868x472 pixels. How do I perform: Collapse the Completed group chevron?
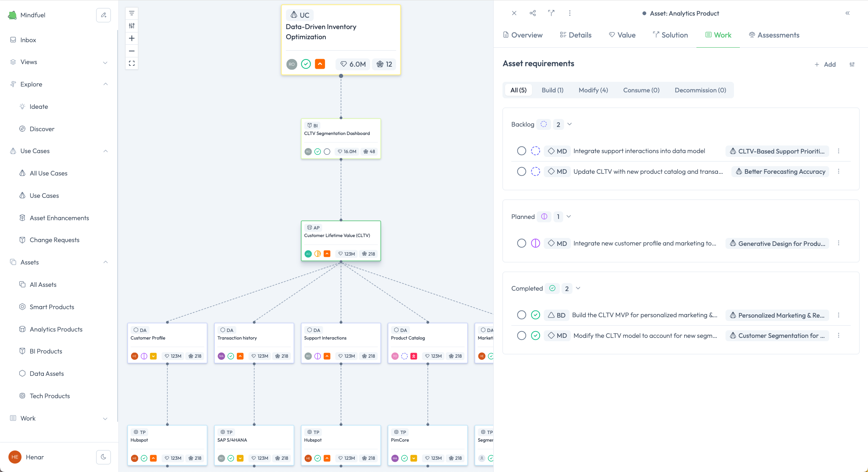pyautogui.click(x=578, y=288)
